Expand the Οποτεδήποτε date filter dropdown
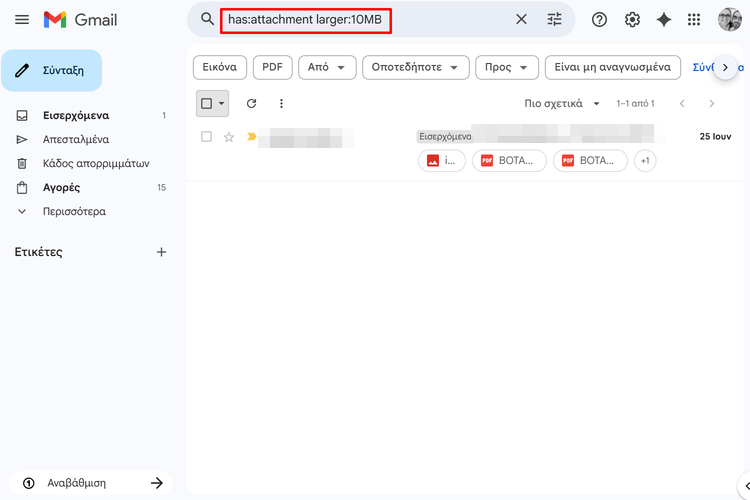Image resolution: width=750 pixels, height=500 pixels. pyautogui.click(x=415, y=67)
